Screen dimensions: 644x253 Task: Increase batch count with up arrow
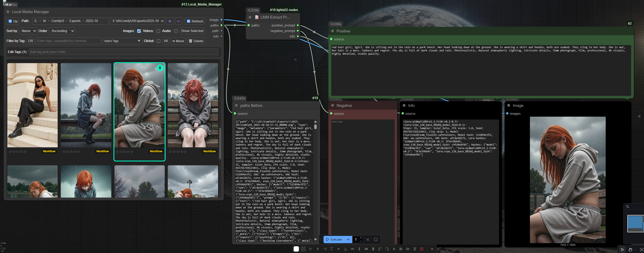361,238
